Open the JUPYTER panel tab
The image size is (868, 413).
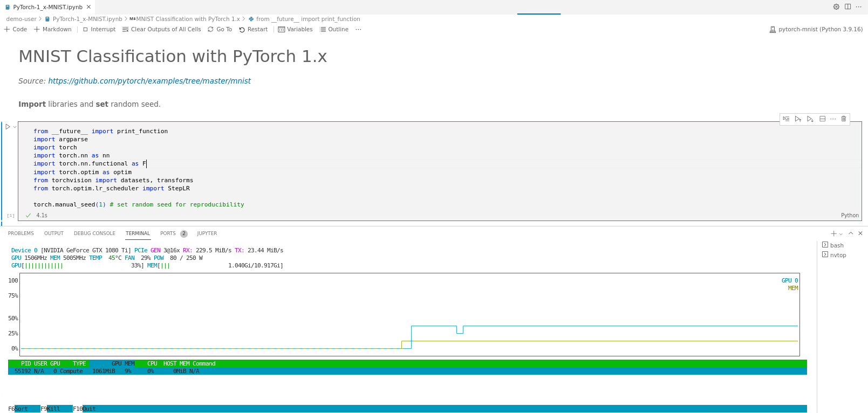(x=207, y=233)
